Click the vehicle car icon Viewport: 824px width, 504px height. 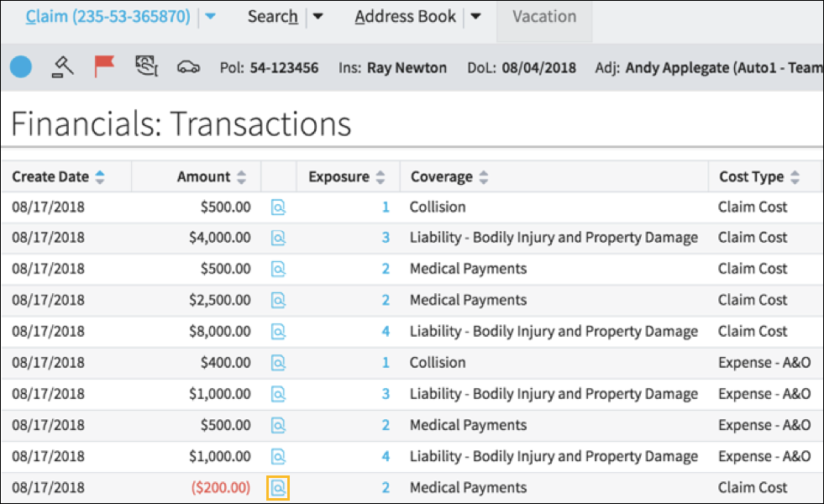click(188, 67)
